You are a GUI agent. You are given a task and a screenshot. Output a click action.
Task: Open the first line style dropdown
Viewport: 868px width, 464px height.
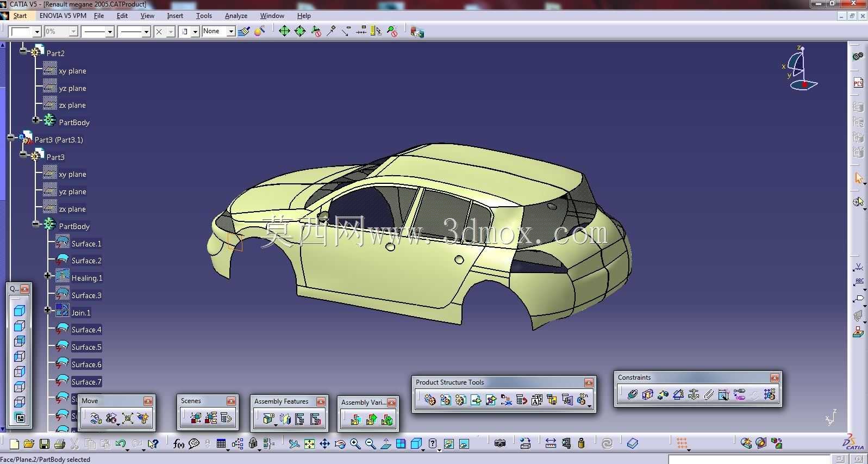tap(109, 32)
